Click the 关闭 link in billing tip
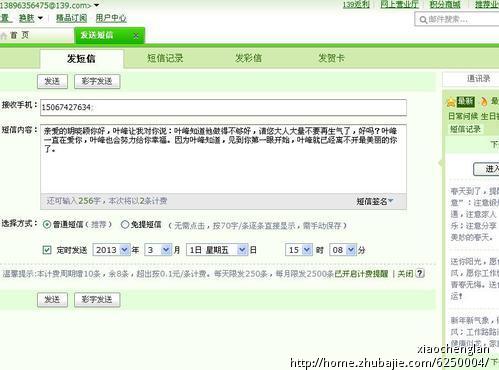 tap(405, 274)
